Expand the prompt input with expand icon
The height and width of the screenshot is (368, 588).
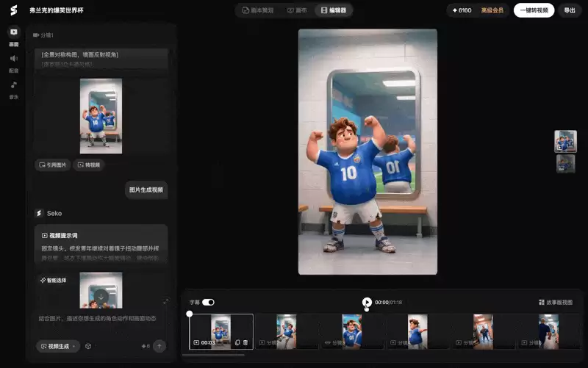[166, 301]
